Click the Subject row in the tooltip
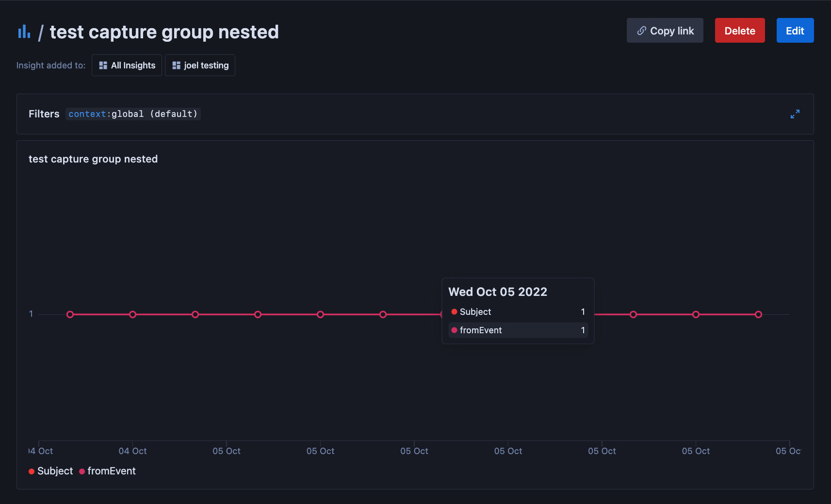The height and width of the screenshot is (504, 831). point(518,312)
